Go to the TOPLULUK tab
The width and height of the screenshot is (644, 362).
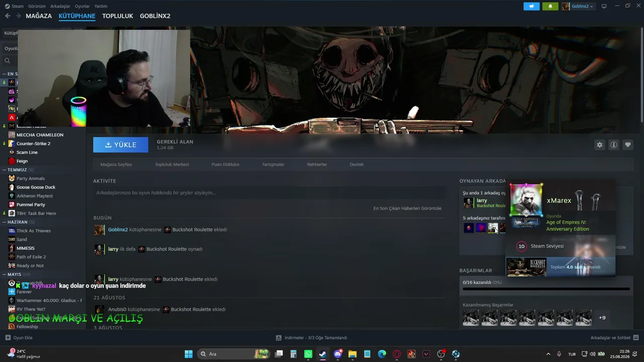pos(118,16)
